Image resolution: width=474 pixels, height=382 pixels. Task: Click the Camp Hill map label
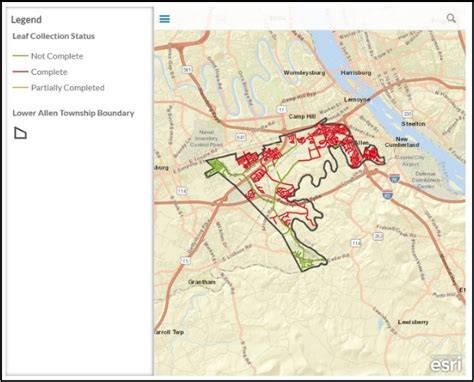click(302, 116)
